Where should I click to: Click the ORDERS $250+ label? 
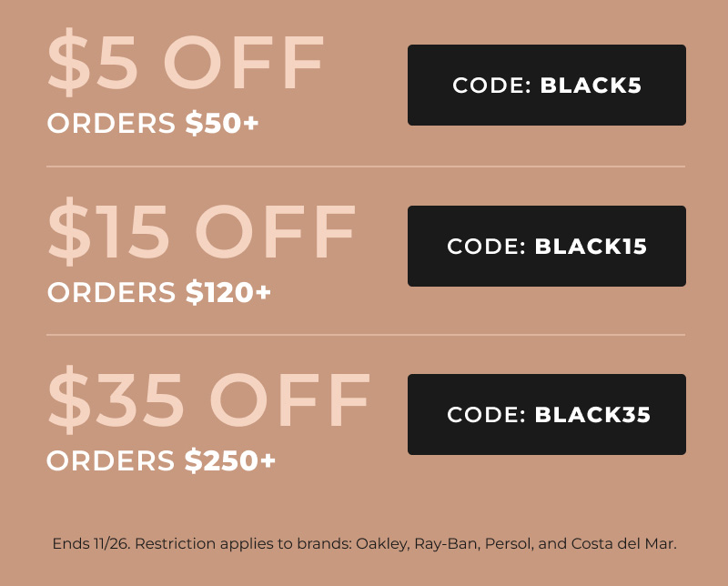tap(161, 460)
